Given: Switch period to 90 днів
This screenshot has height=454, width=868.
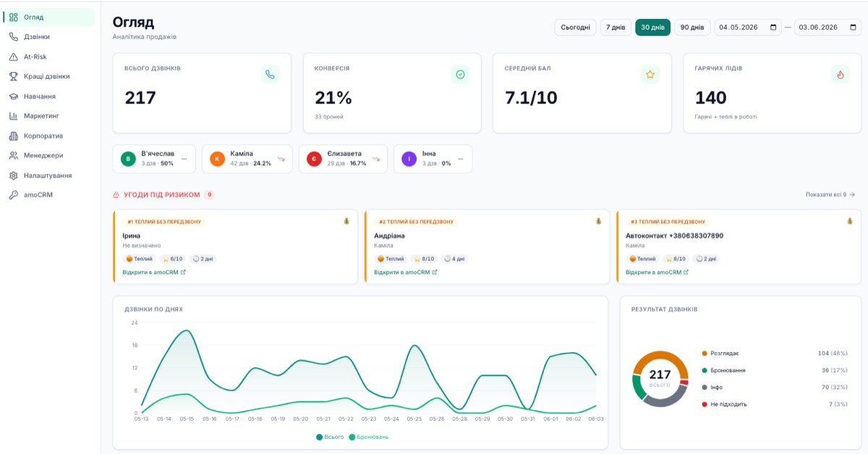Looking at the screenshot, I should (x=692, y=27).
